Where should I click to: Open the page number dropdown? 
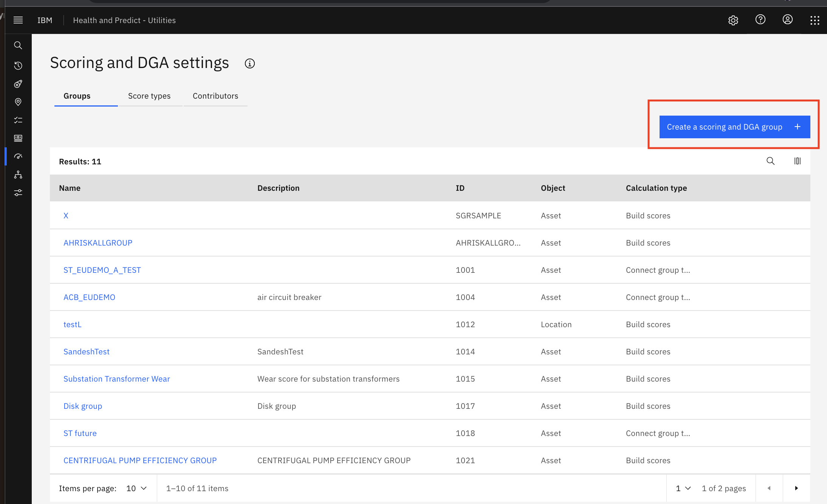pos(683,488)
